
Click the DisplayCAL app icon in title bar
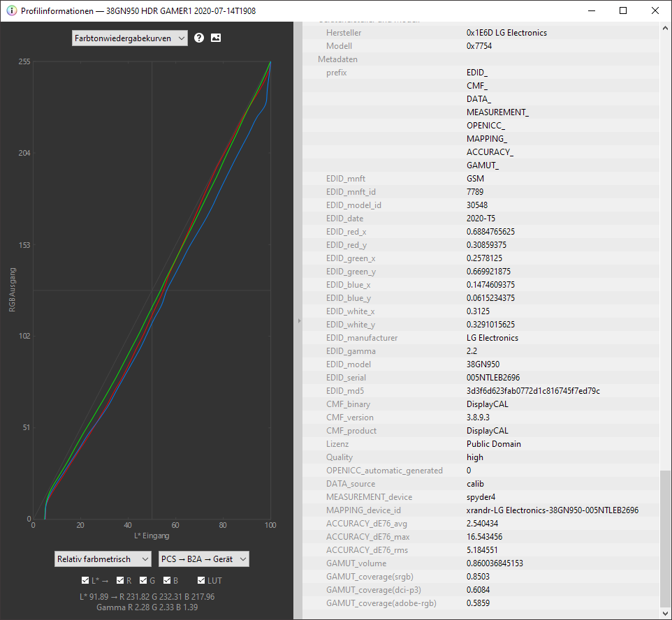[12, 10]
